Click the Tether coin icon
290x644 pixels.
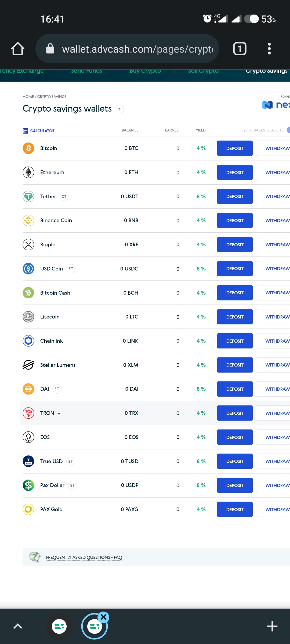click(x=28, y=196)
